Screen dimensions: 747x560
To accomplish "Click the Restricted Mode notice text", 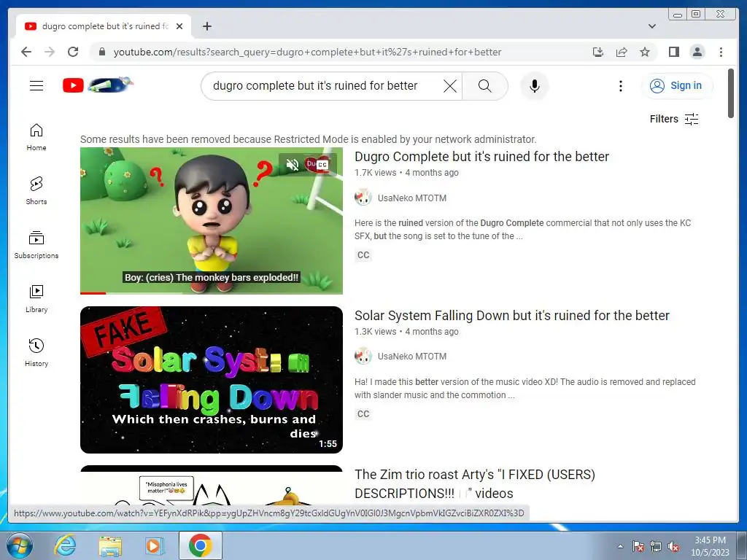I will coord(309,139).
